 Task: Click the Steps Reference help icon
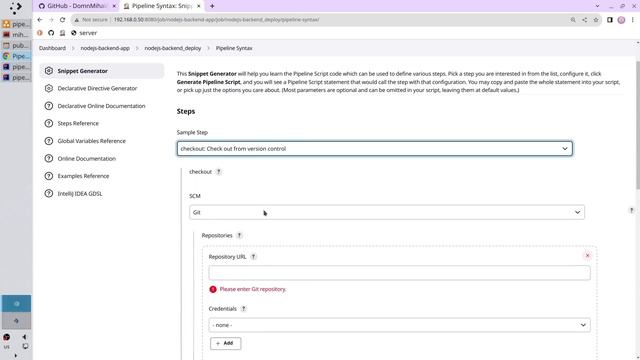[x=49, y=123]
